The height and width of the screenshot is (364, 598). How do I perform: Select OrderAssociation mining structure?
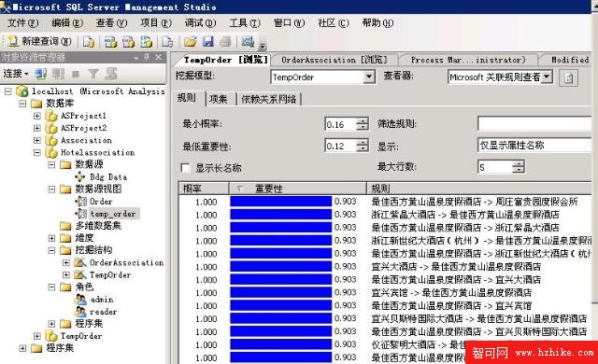pos(126,262)
